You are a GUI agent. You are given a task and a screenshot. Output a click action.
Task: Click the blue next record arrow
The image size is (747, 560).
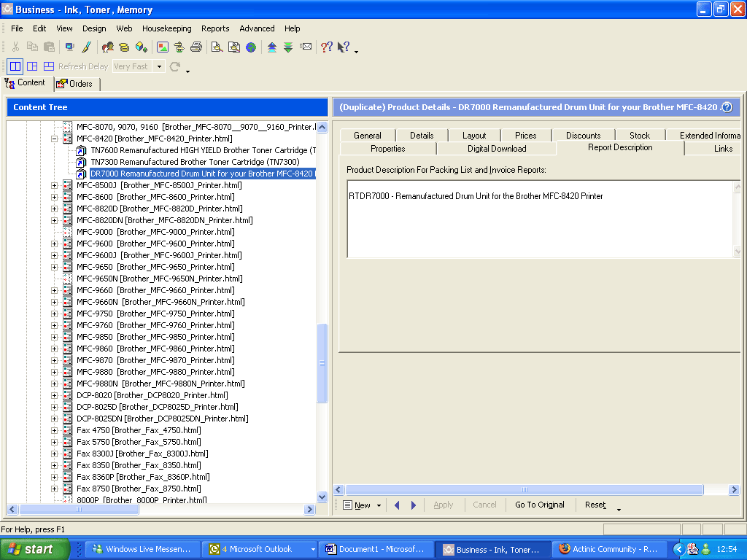click(414, 505)
